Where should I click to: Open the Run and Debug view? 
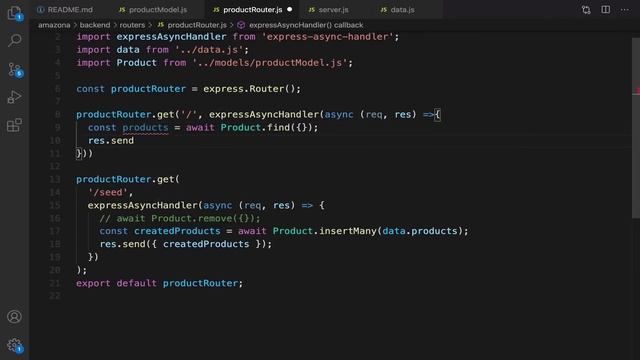(14, 97)
